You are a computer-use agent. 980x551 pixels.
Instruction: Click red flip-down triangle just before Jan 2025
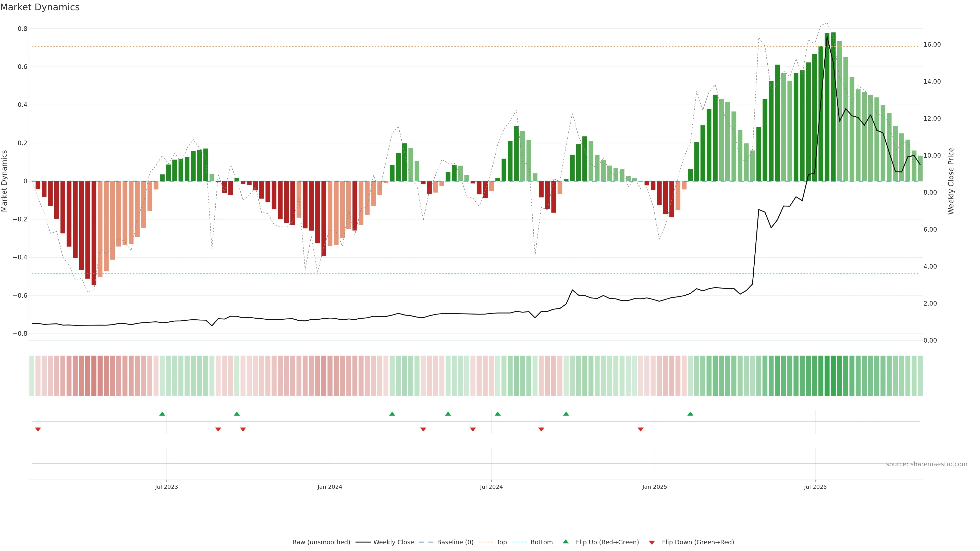pos(640,429)
